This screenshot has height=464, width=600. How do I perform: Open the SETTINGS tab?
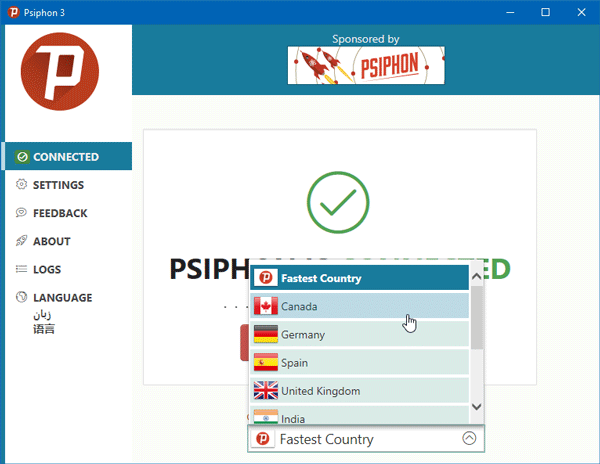[68, 185]
